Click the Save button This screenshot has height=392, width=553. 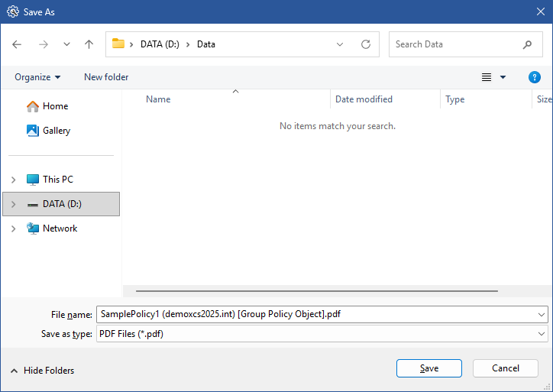[x=428, y=368]
